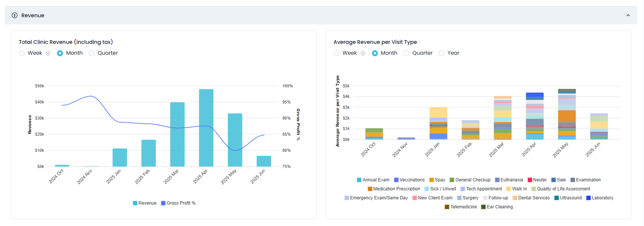Screen dimensions: 644x226
Task: Click the Laboratory legend swatch
Action: tap(588, 198)
